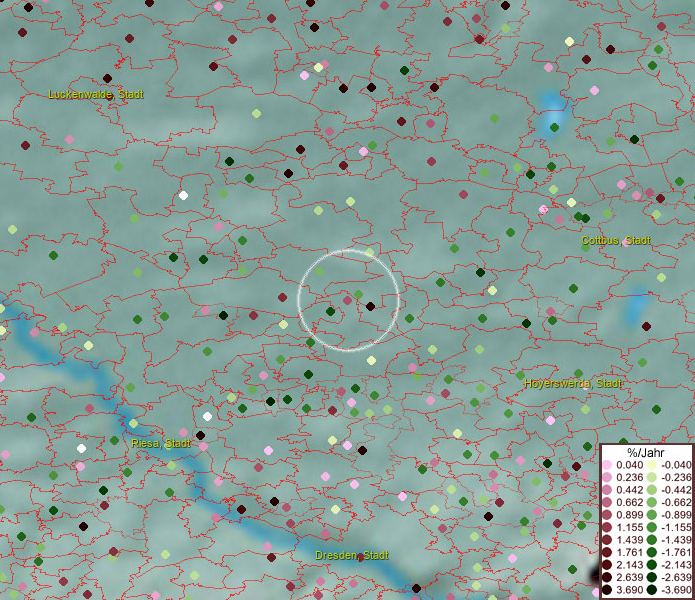Screen dimensions: 695x600
Task: Pick the 0.442 legend color swatch
Action: [607, 490]
